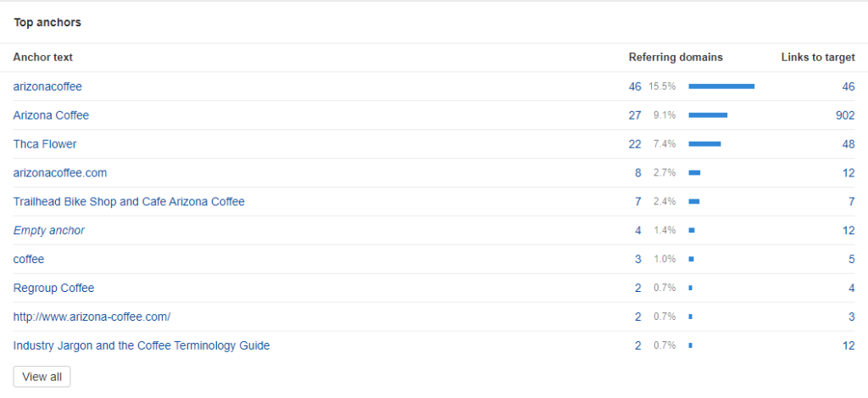
Task: Click referring domains count 22 for Thca Flower
Action: [635, 144]
